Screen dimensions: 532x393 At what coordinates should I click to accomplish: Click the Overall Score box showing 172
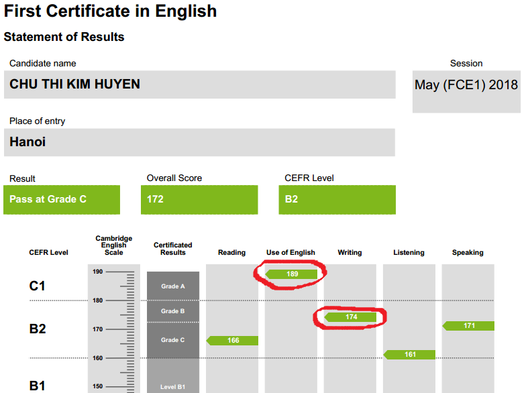click(199, 199)
